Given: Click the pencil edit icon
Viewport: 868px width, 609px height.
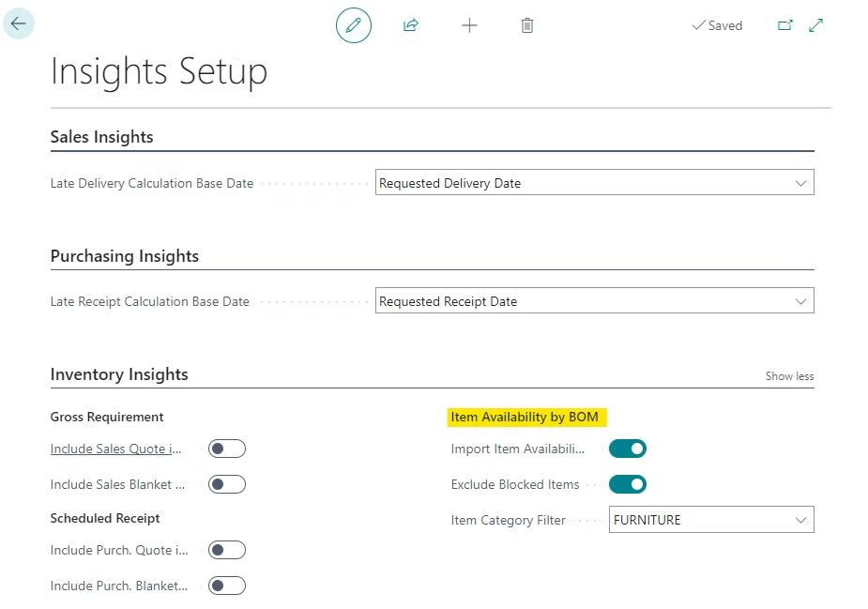Looking at the screenshot, I should pos(353,25).
